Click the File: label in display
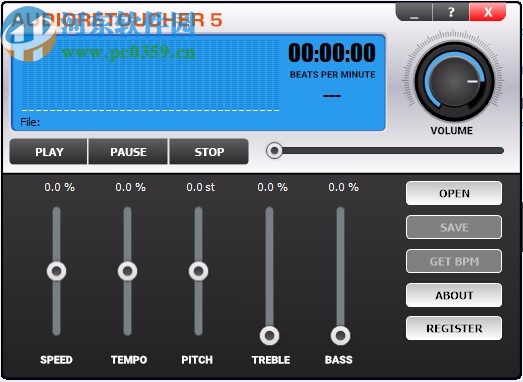The width and height of the screenshot is (523, 382). 30,122
